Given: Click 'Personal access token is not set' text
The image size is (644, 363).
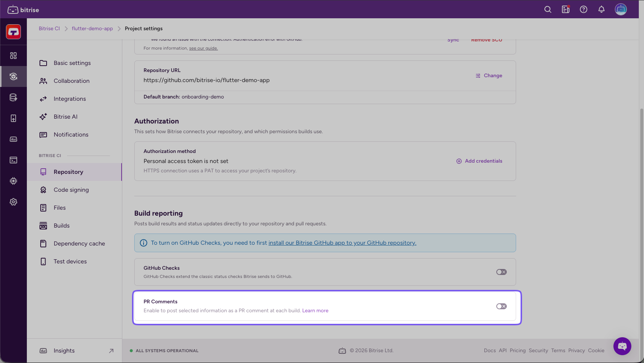Looking at the screenshot, I should [186, 161].
